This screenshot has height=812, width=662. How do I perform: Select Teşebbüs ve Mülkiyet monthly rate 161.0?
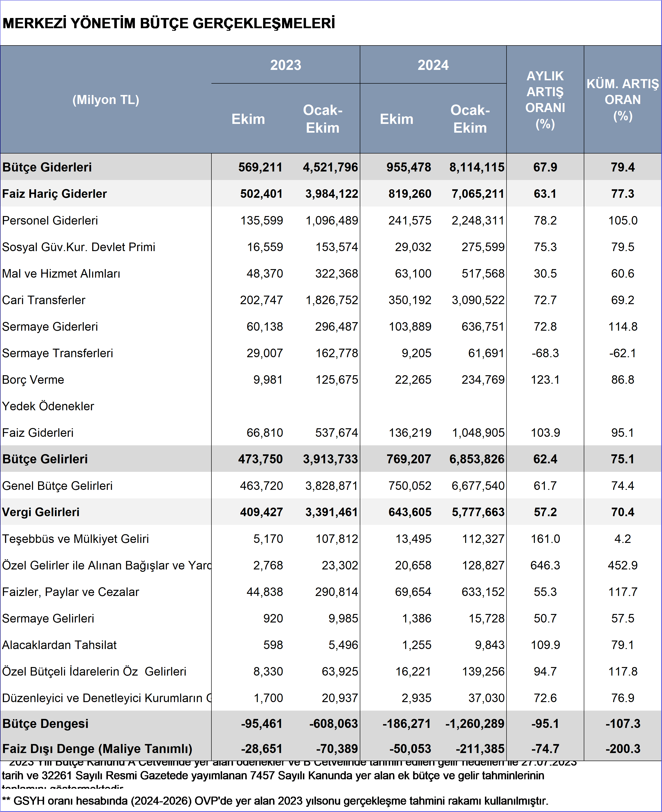click(x=545, y=538)
